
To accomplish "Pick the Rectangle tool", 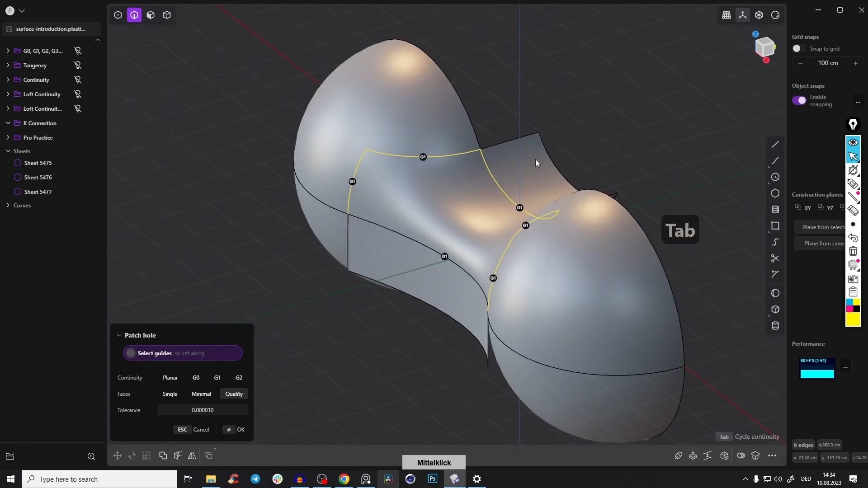I will pyautogui.click(x=776, y=225).
